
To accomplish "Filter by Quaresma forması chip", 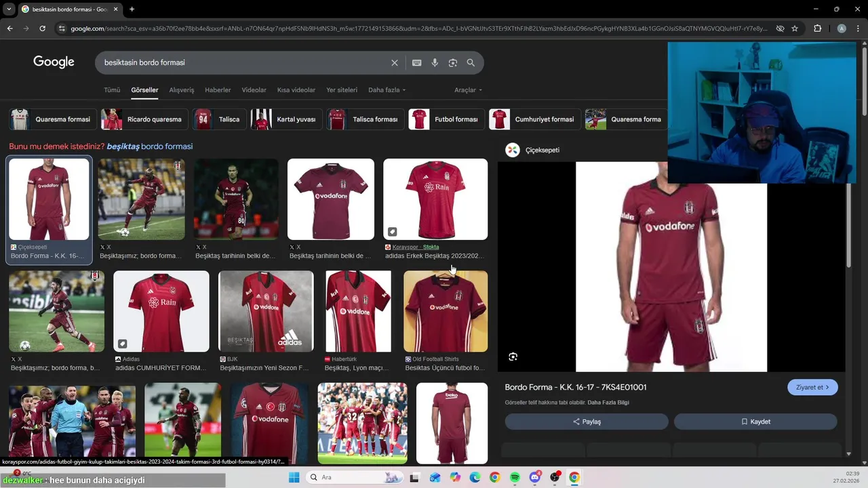I will click(x=52, y=119).
